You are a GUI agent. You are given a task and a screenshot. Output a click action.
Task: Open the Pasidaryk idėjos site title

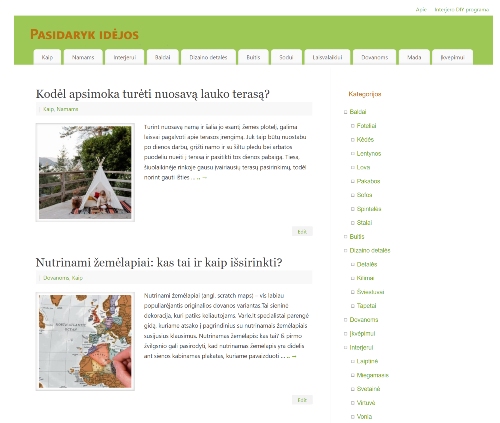tap(84, 34)
